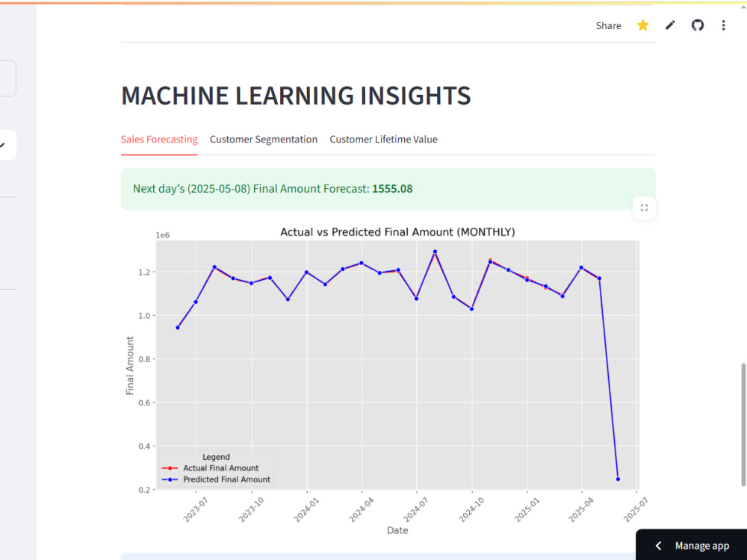Click the forecast value 1555.08
747x560 pixels.
point(393,189)
